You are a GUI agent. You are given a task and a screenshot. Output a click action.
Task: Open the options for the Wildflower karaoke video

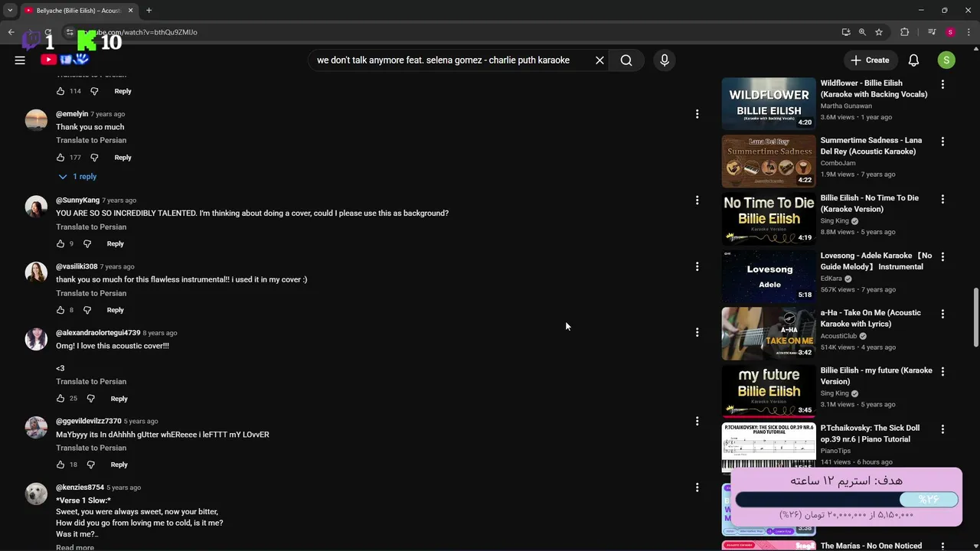click(942, 84)
